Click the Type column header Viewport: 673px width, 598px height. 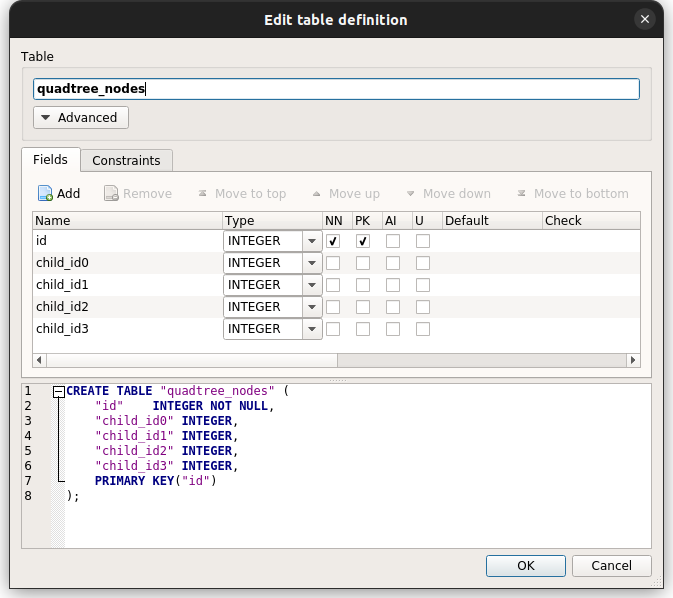point(273,221)
